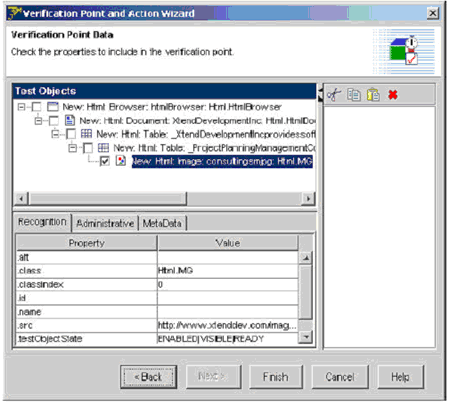
Task: Click the .classIndex property cell
Action: coord(87,285)
